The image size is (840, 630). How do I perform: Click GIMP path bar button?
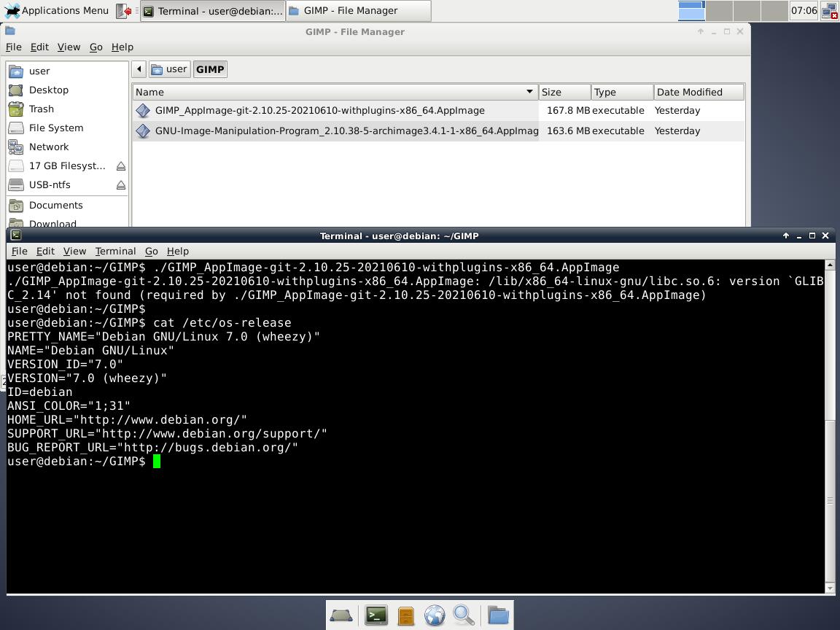[210, 69]
